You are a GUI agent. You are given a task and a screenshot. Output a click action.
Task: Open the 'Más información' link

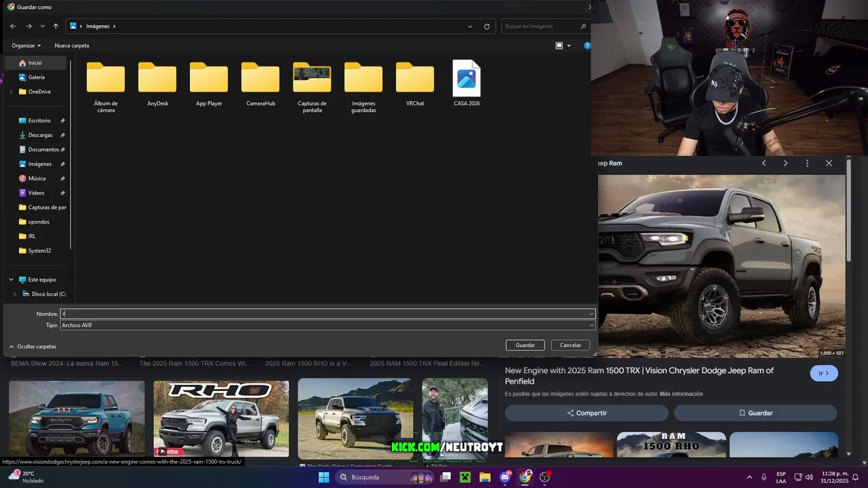[681, 394]
